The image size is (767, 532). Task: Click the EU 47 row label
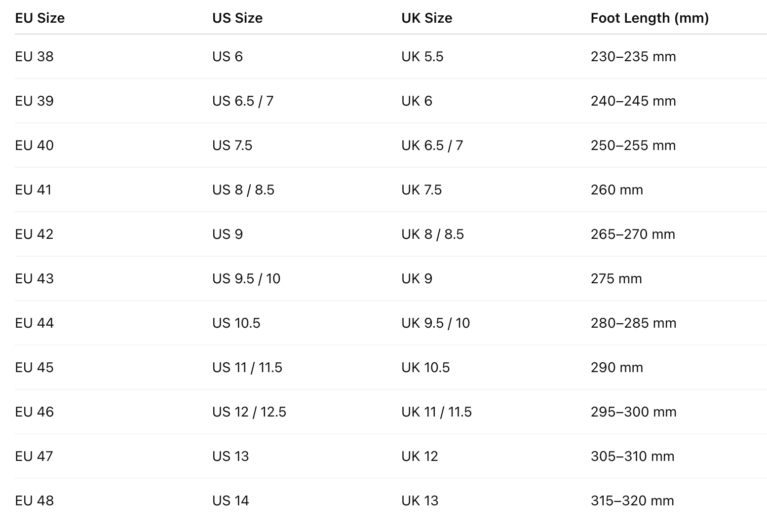pos(34,456)
